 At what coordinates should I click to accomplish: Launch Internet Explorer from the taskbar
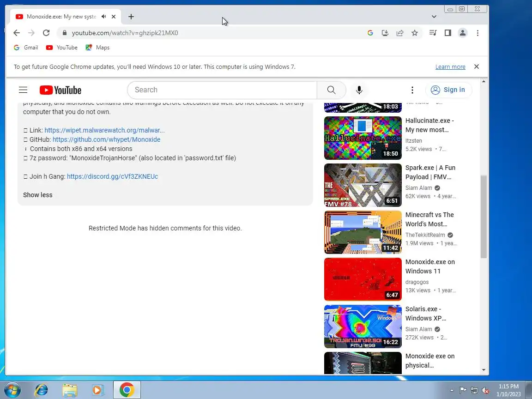(x=42, y=390)
